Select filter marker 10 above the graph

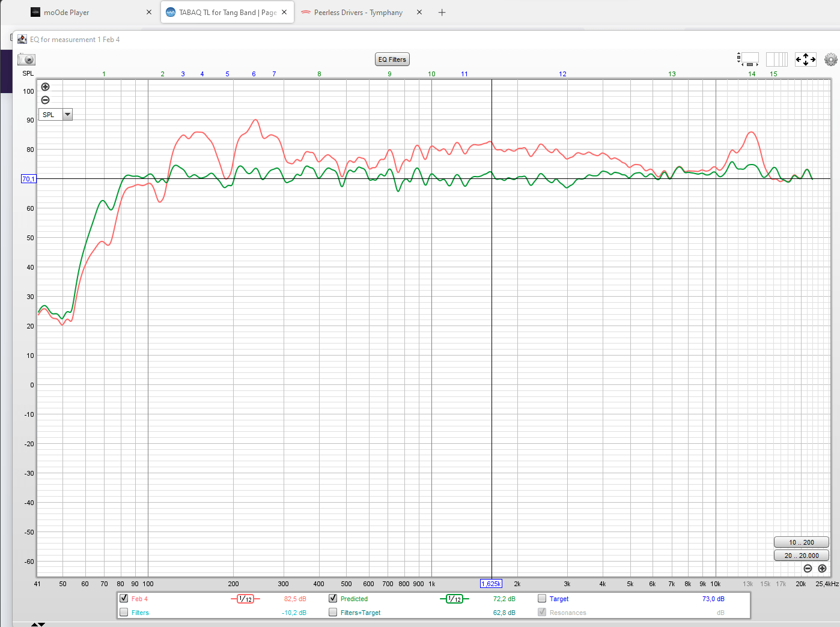coord(431,74)
